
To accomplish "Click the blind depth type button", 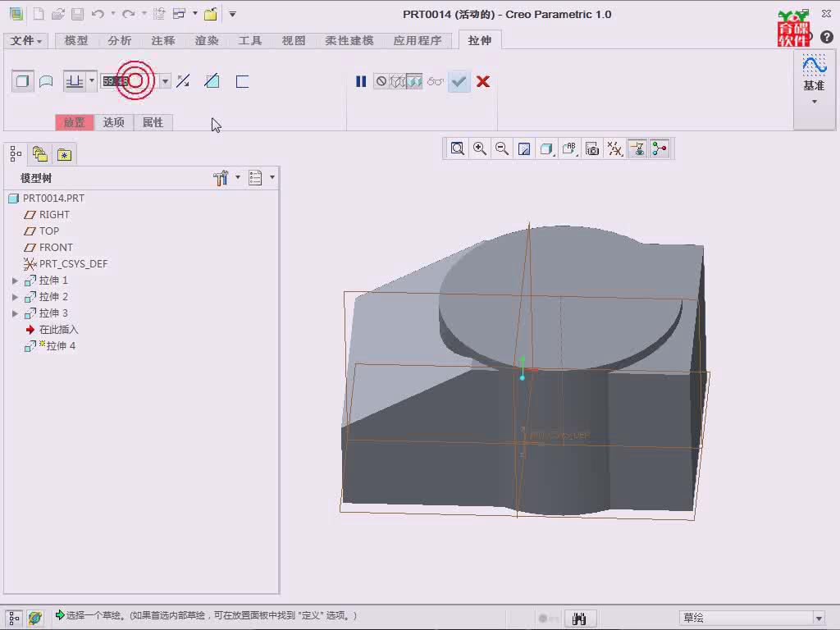I will click(74, 81).
